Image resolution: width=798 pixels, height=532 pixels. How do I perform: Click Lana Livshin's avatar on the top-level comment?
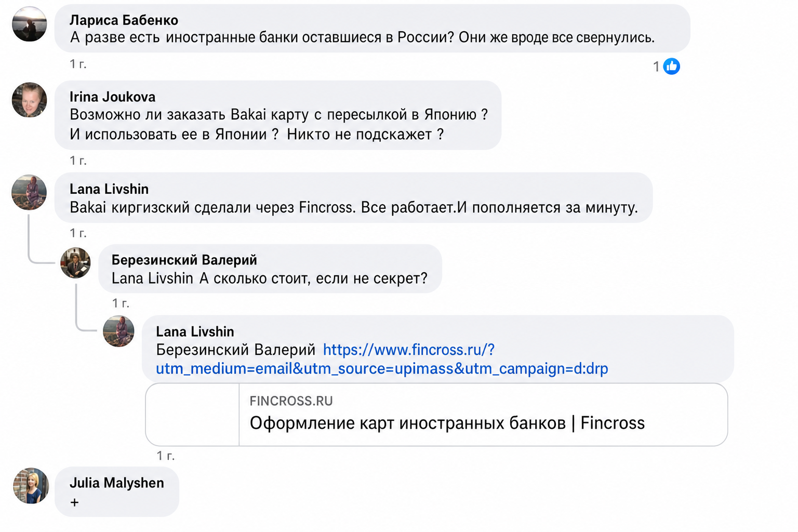click(30, 192)
